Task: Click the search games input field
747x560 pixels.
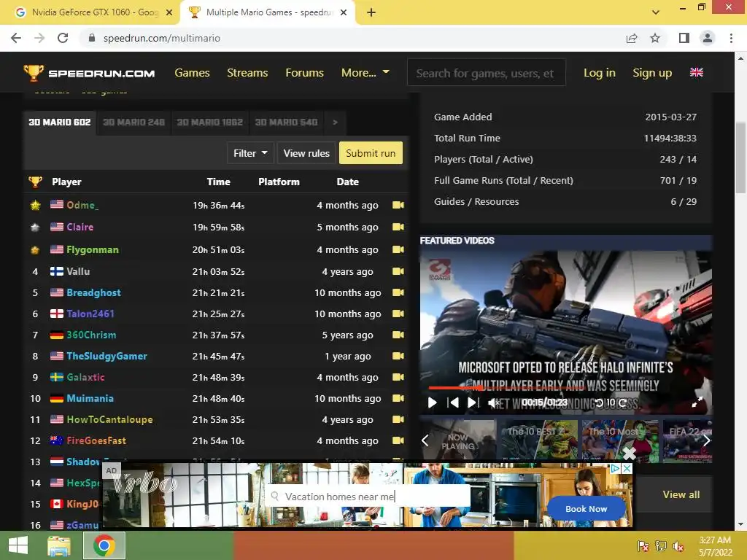Action: [487, 73]
